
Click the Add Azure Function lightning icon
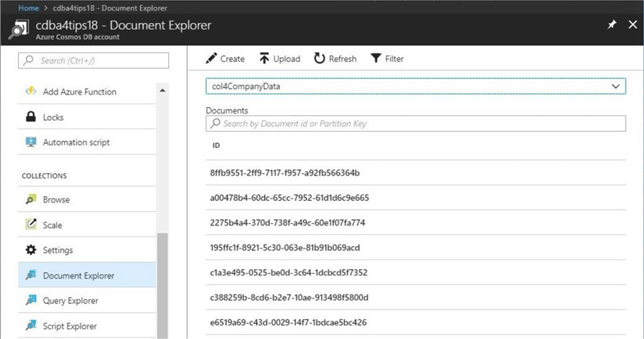[31, 91]
